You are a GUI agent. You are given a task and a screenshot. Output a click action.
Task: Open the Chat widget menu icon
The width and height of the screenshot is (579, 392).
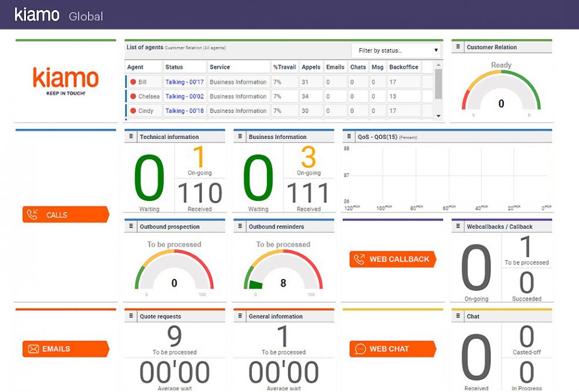click(458, 316)
